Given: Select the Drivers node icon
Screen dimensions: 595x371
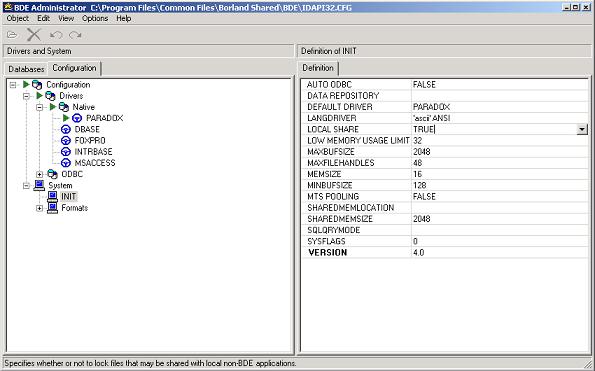Looking at the screenshot, I should click(x=50, y=96).
